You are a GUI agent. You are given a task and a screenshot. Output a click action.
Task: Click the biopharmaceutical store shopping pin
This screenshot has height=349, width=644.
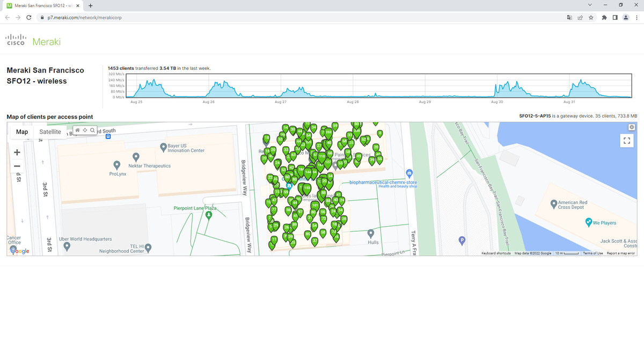click(409, 173)
